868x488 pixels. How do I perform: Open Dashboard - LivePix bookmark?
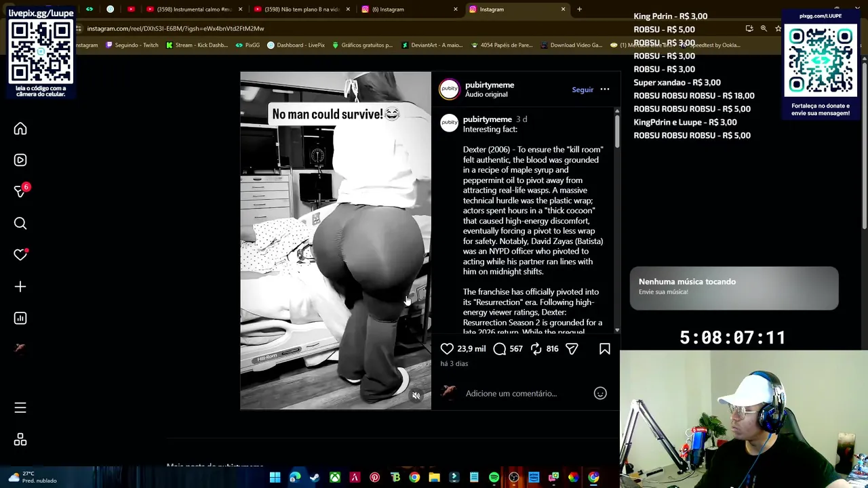296,45
